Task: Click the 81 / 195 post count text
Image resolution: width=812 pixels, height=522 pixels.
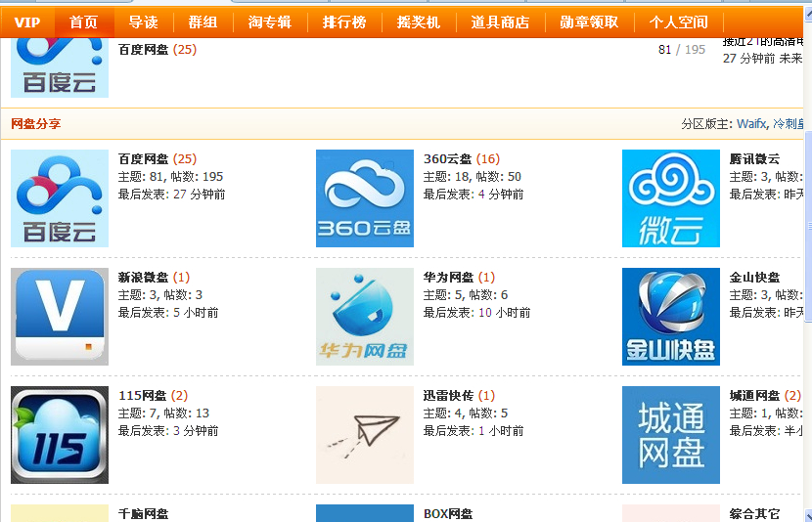Action: click(x=682, y=50)
